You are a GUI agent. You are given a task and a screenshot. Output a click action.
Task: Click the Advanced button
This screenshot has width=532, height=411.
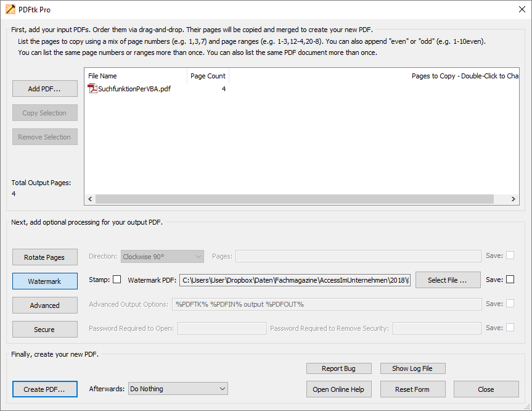(45, 305)
